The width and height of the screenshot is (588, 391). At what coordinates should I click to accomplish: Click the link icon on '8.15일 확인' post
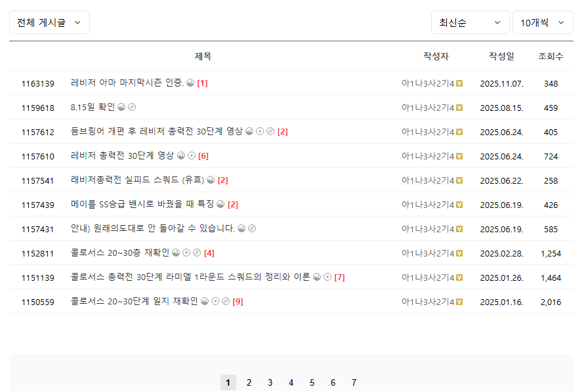pos(132,107)
